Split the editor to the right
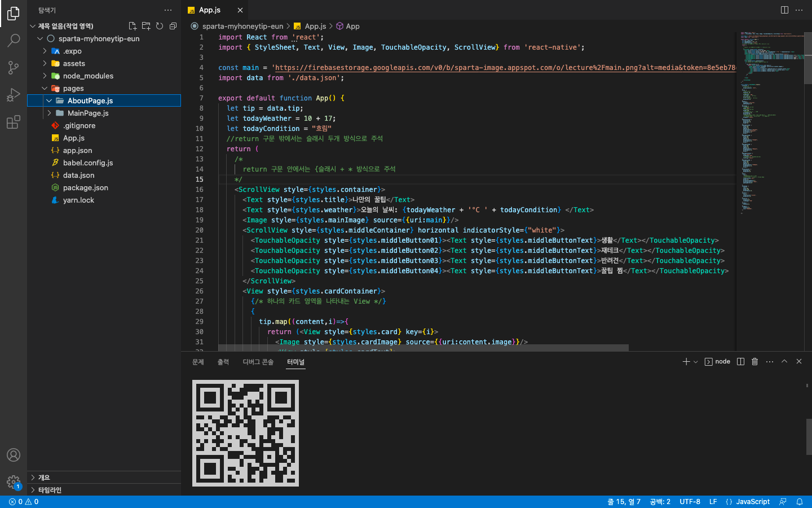The image size is (812, 508). [x=784, y=10]
